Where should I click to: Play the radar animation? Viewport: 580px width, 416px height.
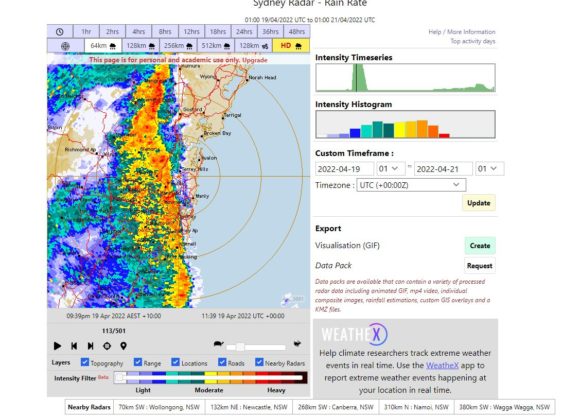(57, 346)
